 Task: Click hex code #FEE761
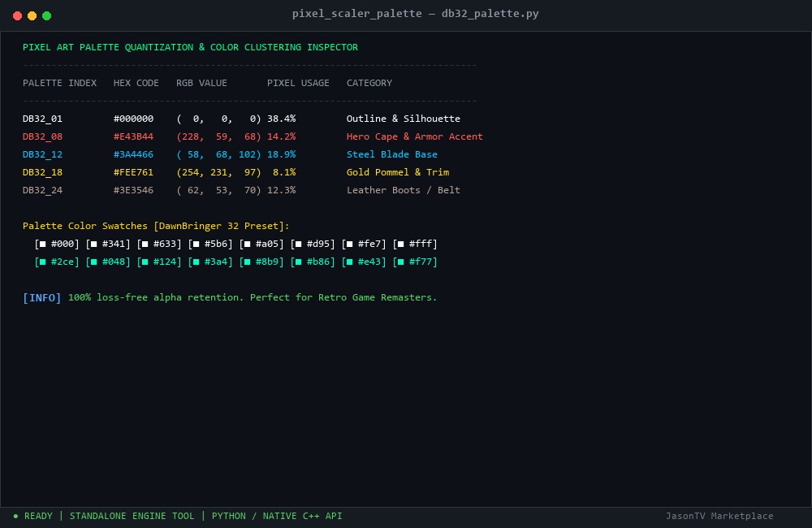(x=134, y=172)
